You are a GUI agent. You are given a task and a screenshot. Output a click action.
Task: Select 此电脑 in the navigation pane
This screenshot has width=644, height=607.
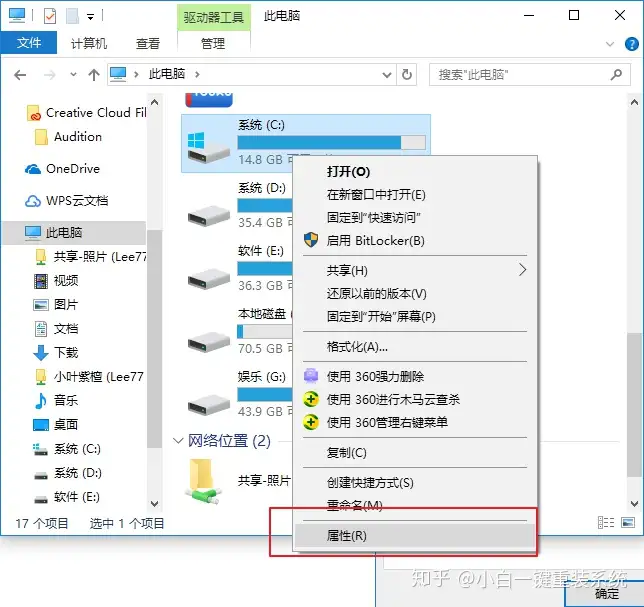point(74,233)
